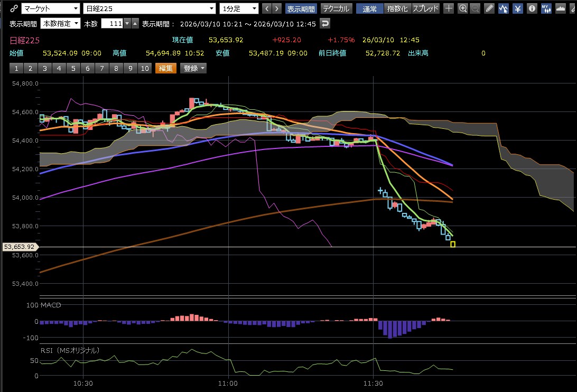Click the 本数 bar count input field
The height and width of the screenshot is (392, 577).
coord(111,24)
